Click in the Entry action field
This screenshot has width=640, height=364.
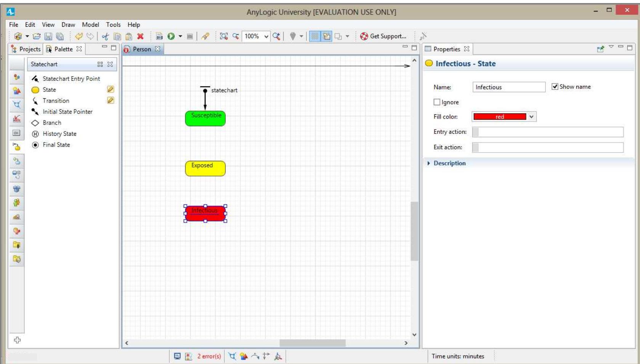point(548,132)
